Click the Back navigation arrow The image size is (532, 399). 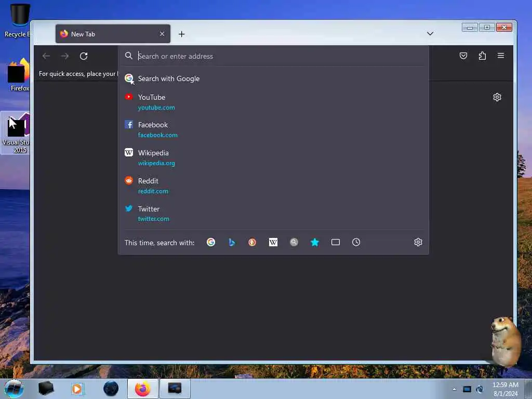coord(46,56)
